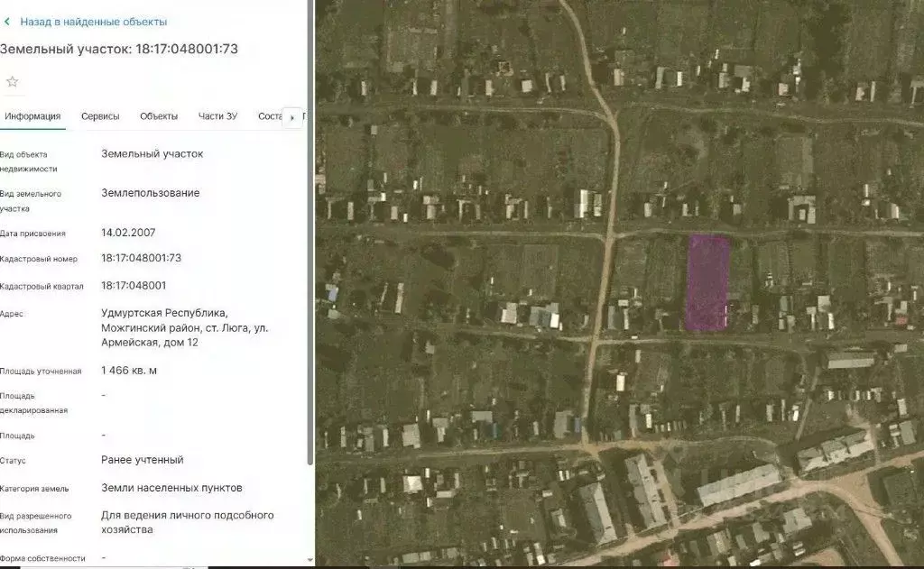The width and height of the screenshot is (924, 569).
Task: Select the Объекты tab
Action: coord(159,116)
